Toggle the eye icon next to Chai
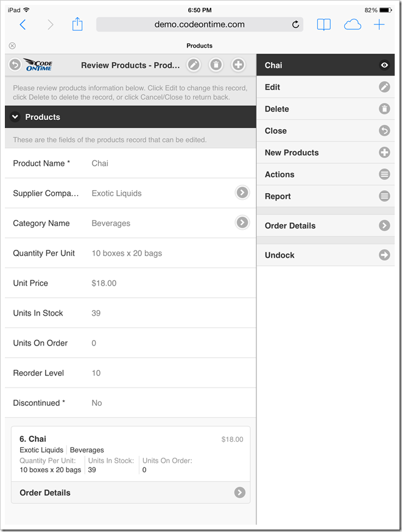 [x=384, y=65]
